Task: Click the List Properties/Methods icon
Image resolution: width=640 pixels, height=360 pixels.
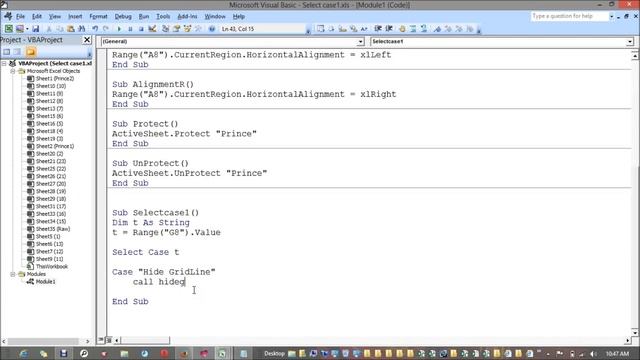Action: pos(320,29)
